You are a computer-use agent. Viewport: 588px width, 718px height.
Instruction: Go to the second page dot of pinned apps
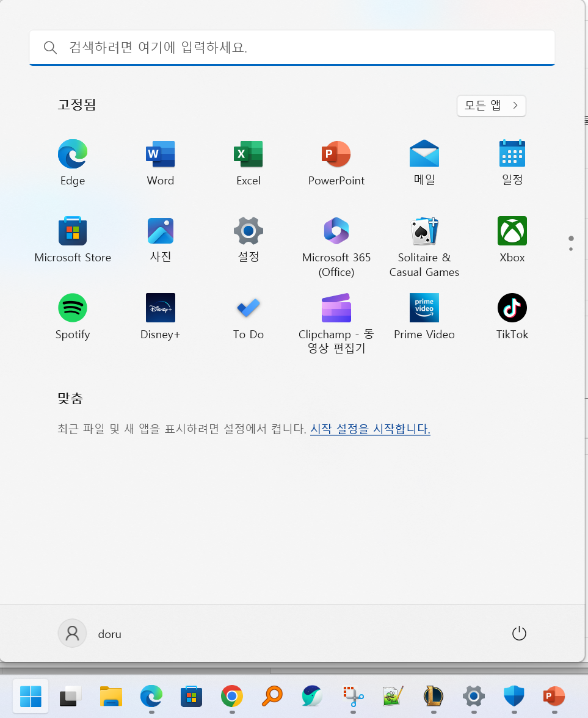(x=570, y=249)
